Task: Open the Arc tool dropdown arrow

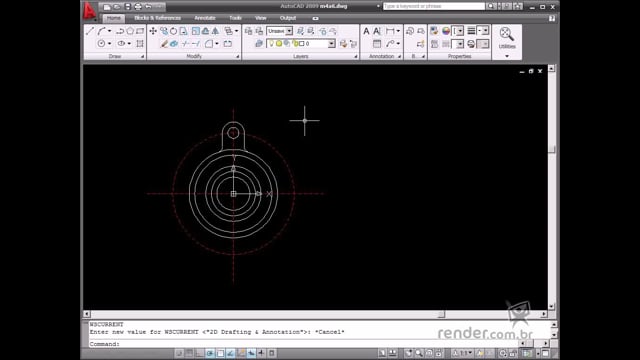Action: [x=109, y=31]
